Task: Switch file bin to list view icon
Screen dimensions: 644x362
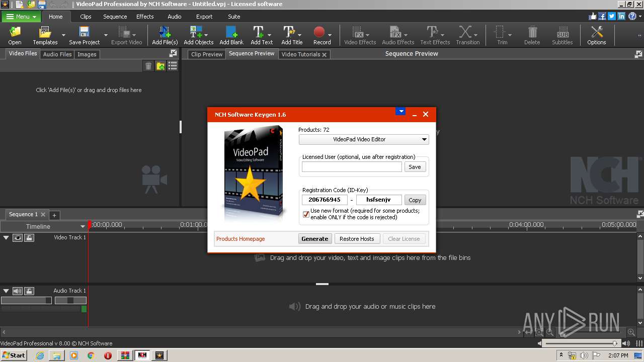Action: click(x=173, y=66)
